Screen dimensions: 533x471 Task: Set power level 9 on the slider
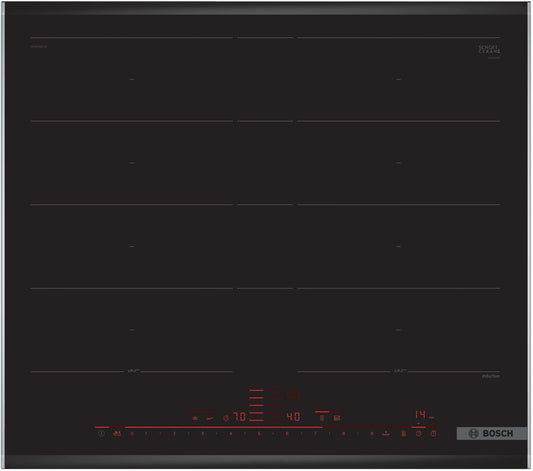(x=372, y=434)
